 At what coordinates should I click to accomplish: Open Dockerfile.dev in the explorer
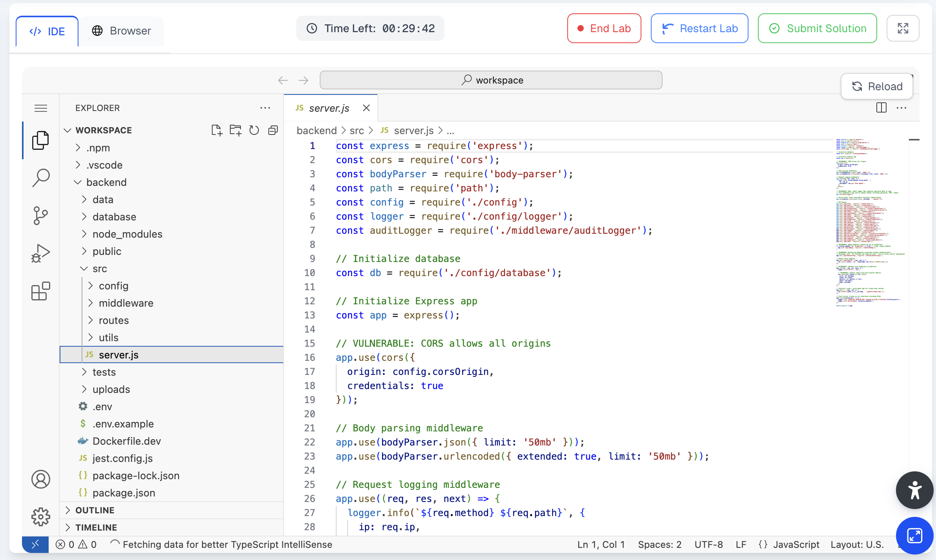171,441
